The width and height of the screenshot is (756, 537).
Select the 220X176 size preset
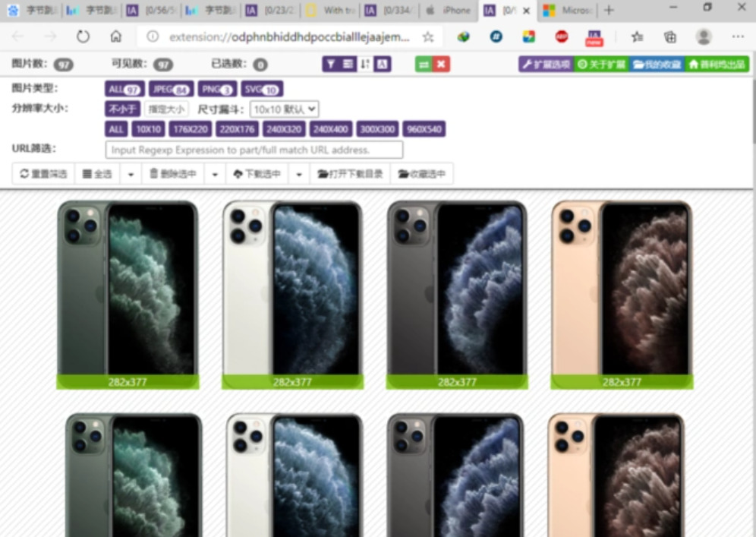tap(237, 129)
